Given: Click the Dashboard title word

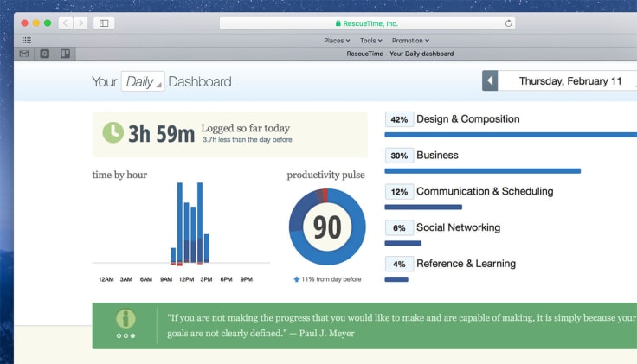Looking at the screenshot, I should tap(200, 81).
